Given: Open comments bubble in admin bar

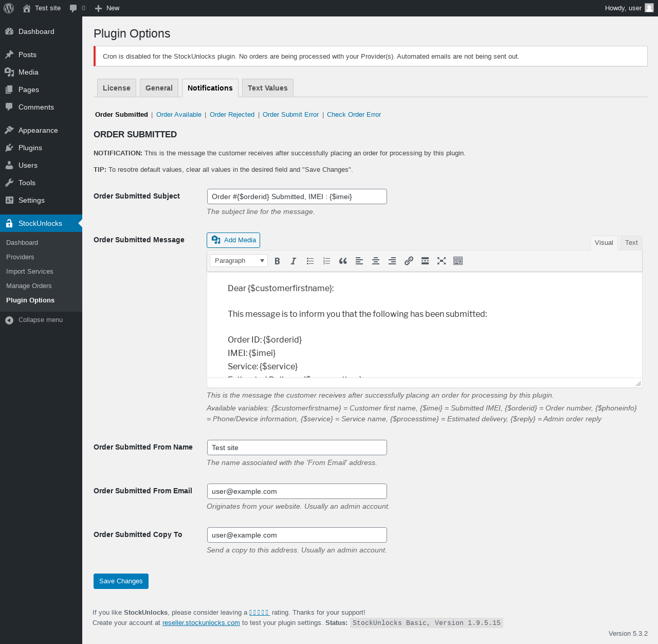Looking at the screenshot, I should [78, 8].
